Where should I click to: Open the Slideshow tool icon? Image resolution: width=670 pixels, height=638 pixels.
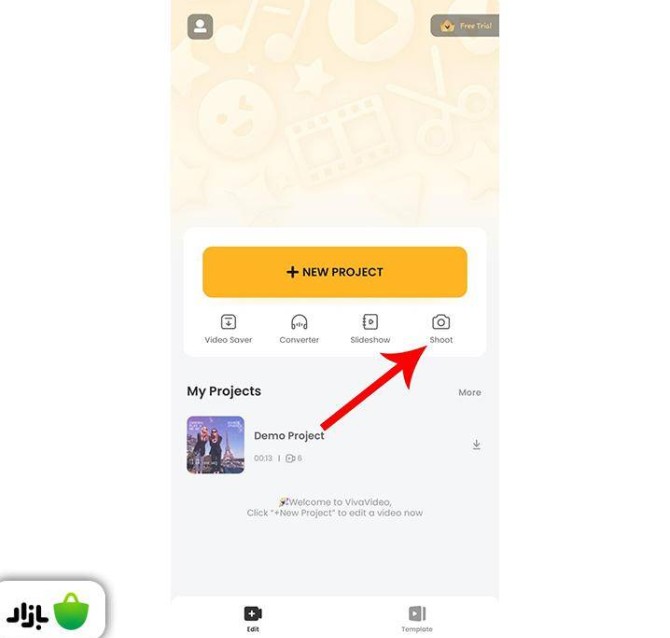point(370,322)
